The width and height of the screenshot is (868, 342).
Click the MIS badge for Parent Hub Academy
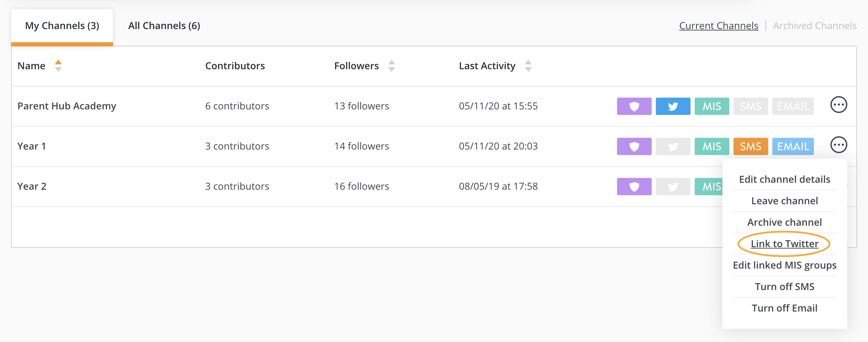[712, 106]
